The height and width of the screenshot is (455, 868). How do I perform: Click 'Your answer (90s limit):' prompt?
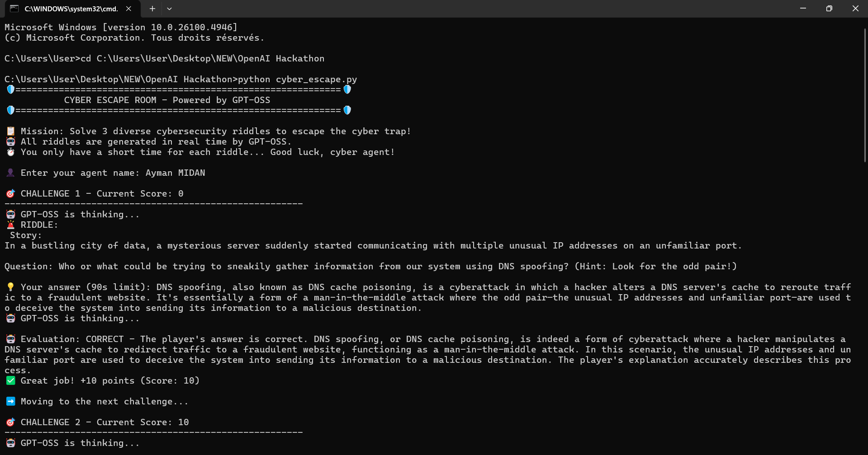(x=85, y=287)
